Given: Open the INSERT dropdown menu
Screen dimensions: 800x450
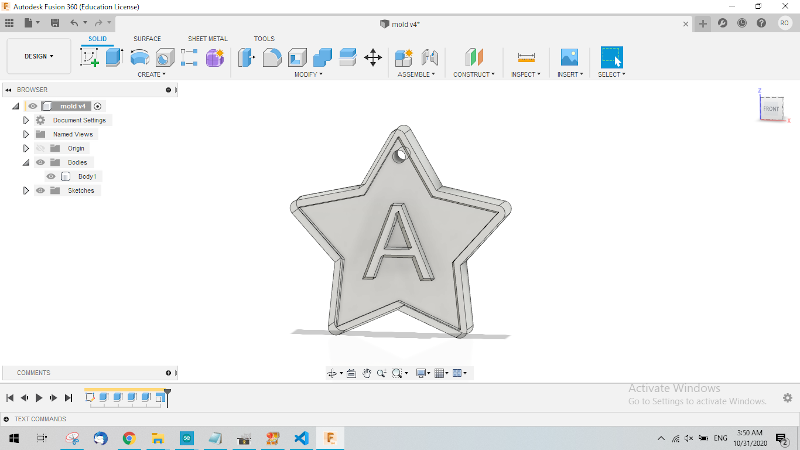Looking at the screenshot, I should pyautogui.click(x=570, y=74).
